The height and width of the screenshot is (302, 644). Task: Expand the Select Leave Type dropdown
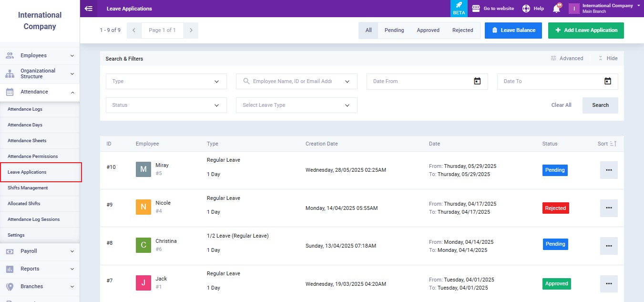pos(296,105)
